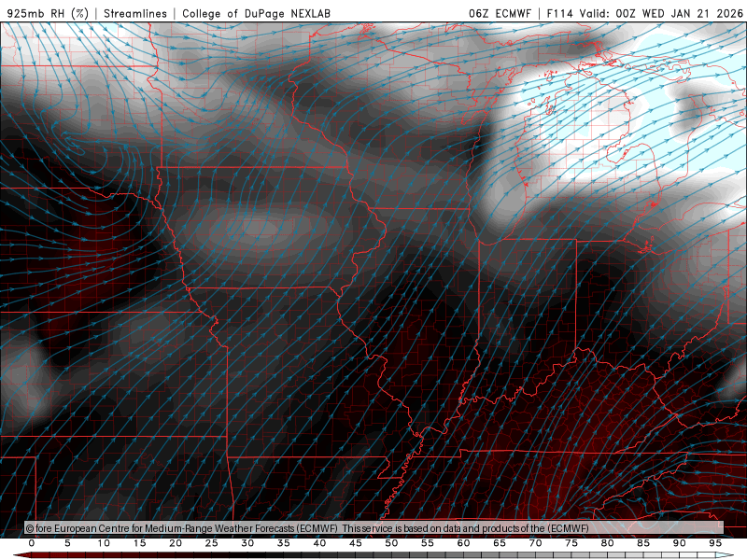Click the "925mb RH (%)" title text
The image size is (747, 560).
(49, 13)
